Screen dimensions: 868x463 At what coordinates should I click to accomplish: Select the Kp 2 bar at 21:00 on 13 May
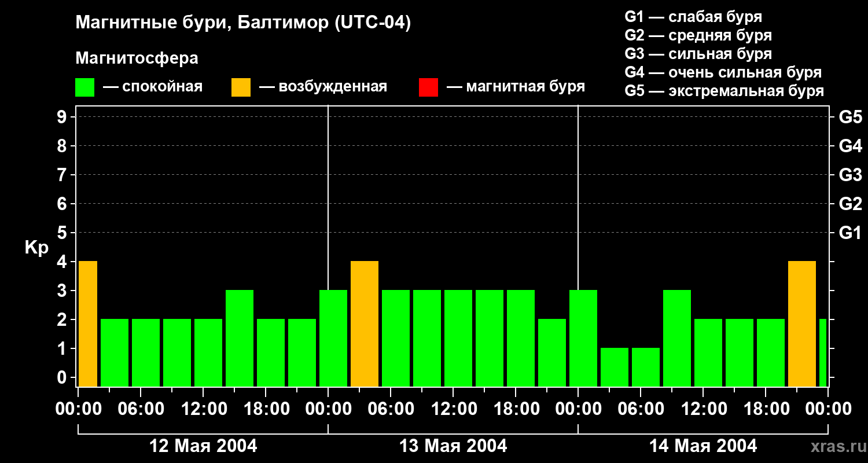[552, 352]
